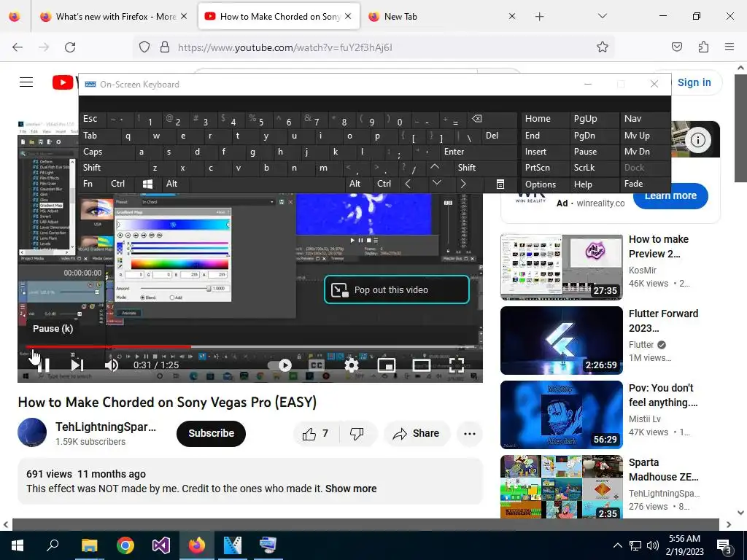
Task: Like the video with thumbs up
Action: (x=315, y=433)
